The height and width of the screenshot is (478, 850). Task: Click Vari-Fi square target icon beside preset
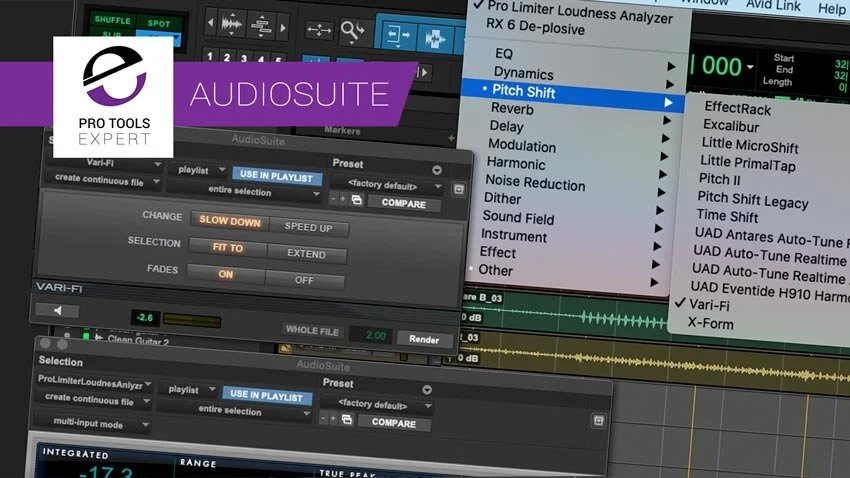459,190
